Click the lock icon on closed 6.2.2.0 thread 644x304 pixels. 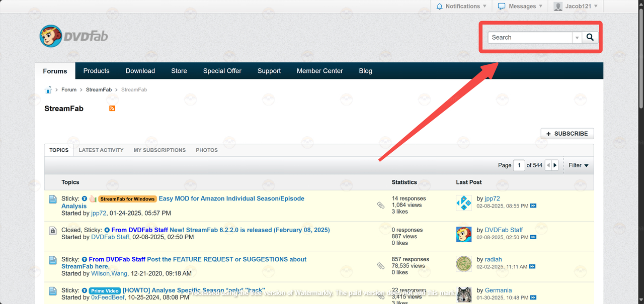click(53, 231)
